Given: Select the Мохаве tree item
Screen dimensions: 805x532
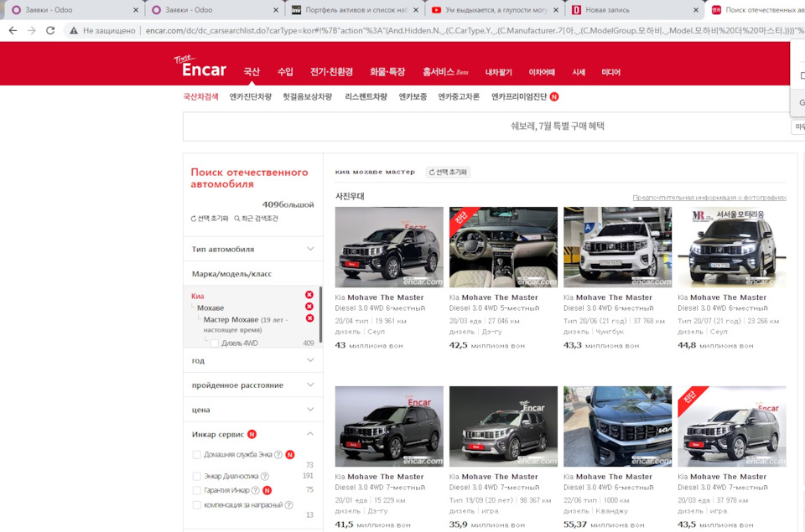Looking at the screenshot, I should click(210, 307).
